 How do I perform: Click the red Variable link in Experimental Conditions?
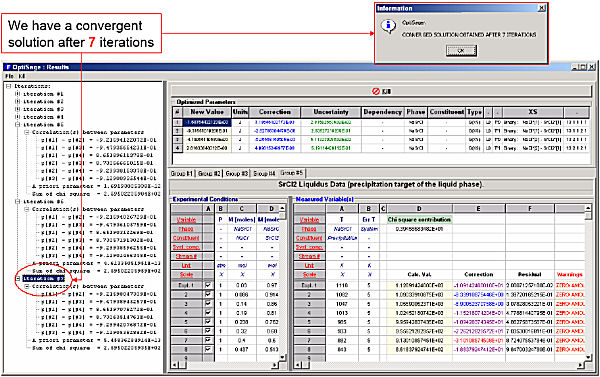186,220
